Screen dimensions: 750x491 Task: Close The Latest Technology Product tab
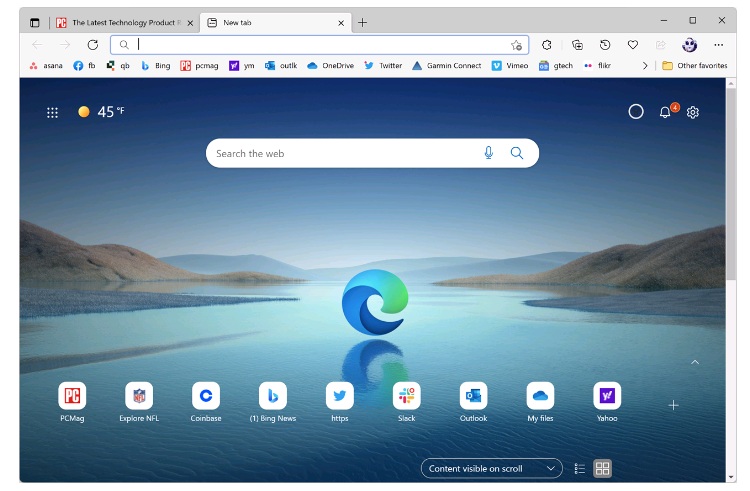tap(190, 23)
